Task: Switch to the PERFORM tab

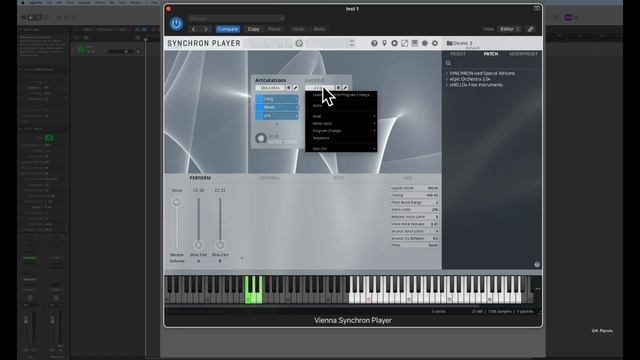Action: pyautogui.click(x=200, y=178)
